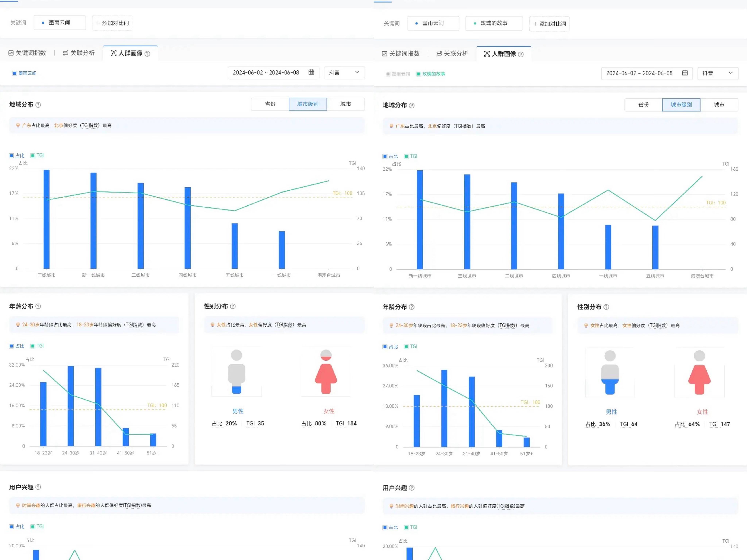Click help icon beside right 性别分布 title
The width and height of the screenshot is (747, 560).
coord(607,307)
